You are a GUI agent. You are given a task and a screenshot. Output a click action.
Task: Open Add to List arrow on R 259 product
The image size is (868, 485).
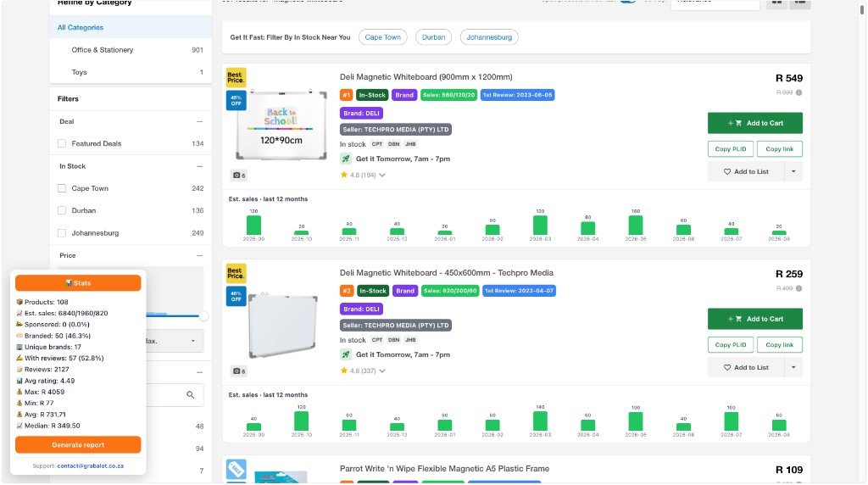(793, 368)
